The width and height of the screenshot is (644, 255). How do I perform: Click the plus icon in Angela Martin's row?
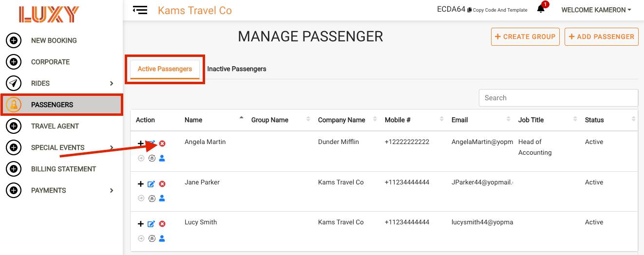141,144
